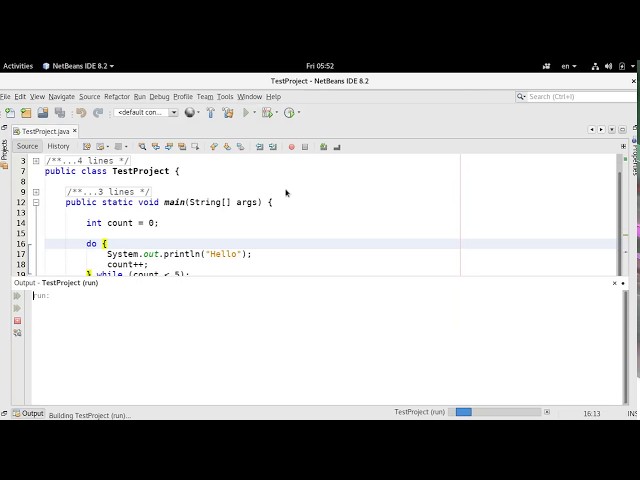Screen dimensions: 640x480
Task: Click the Next Bookmark icon
Action: (x=227, y=147)
